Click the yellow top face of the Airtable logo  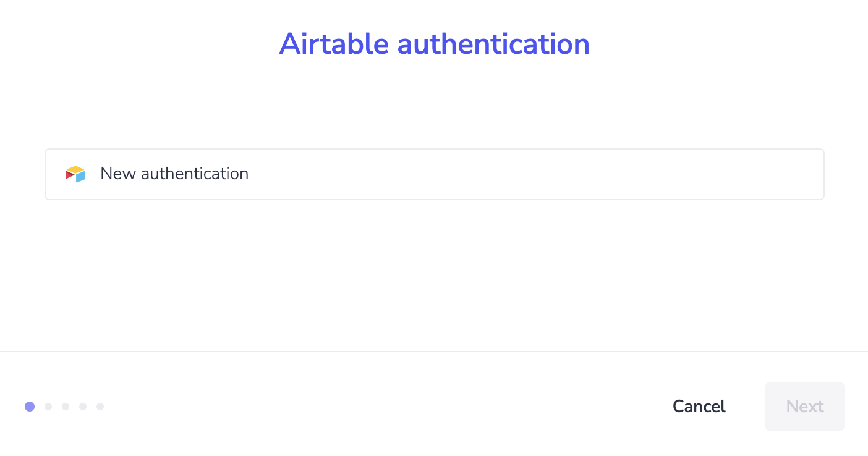(x=75, y=169)
